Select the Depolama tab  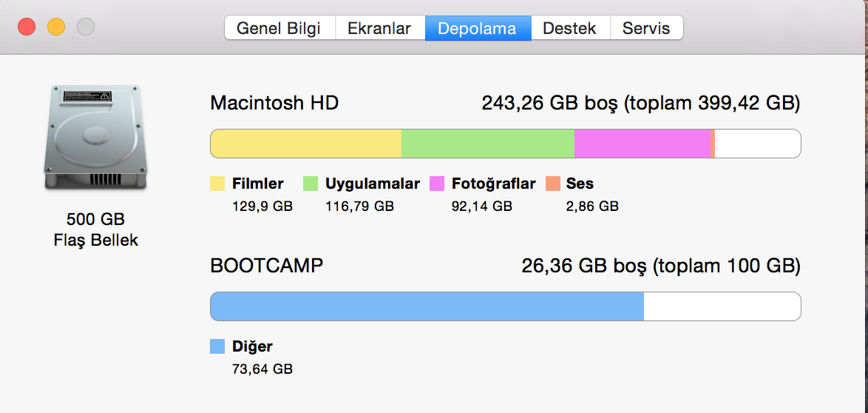click(478, 28)
